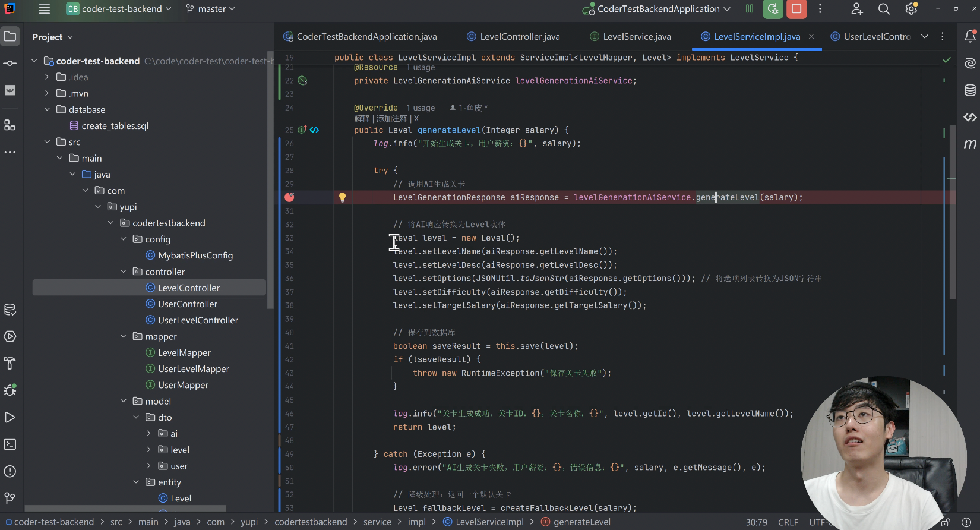
Task: Open the Notifications bell icon
Action: [x=970, y=37]
